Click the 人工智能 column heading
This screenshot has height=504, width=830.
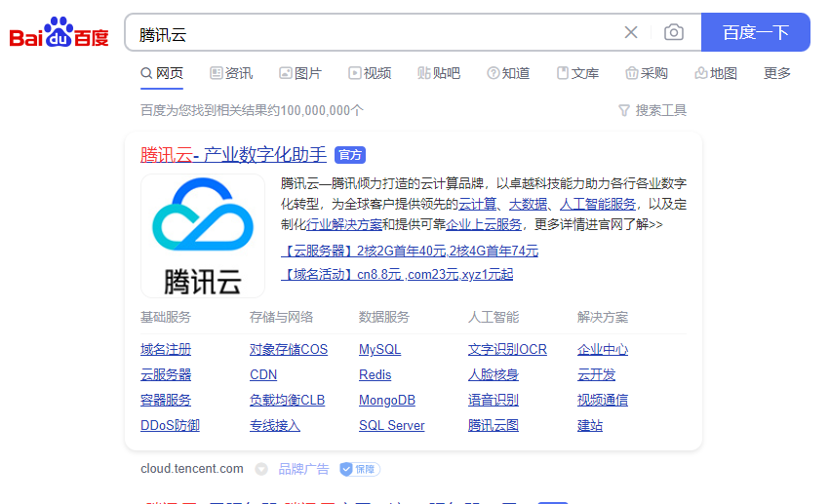[x=494, y=317]
